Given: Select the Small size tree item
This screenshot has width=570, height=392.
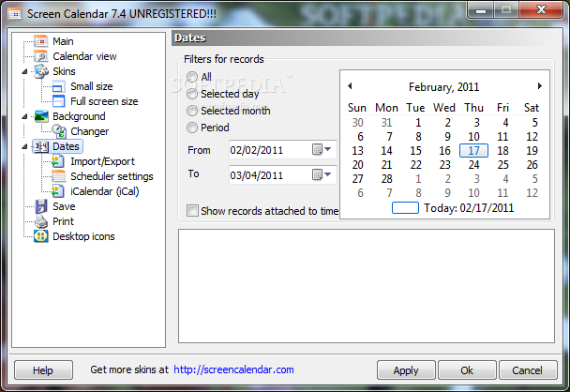Looking at the screenshot, I should pos(92,86).
